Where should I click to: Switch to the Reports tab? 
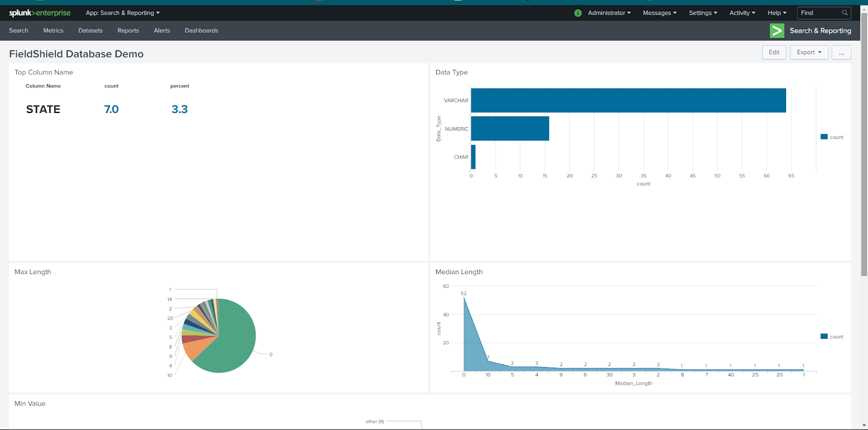128,31
